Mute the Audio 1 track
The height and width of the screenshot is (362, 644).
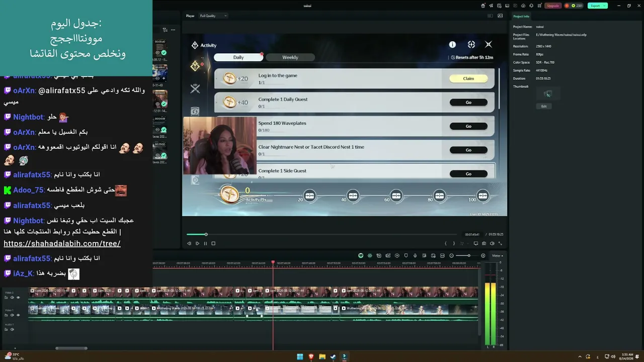click(x=12, y=329)
